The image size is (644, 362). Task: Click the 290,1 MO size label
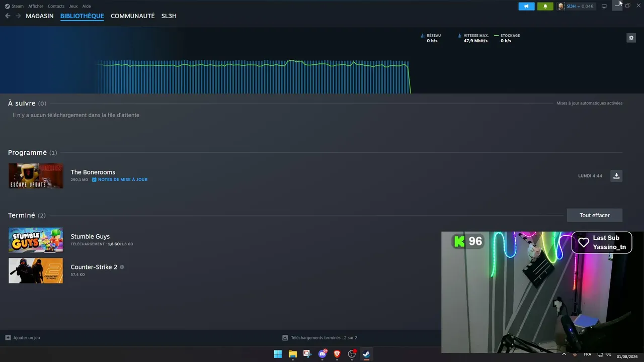[x=79, y=179]
